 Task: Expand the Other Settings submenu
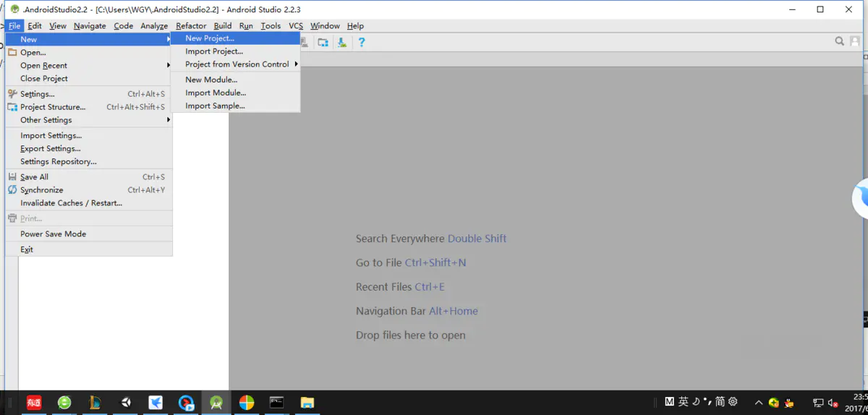tap(89, 120)
